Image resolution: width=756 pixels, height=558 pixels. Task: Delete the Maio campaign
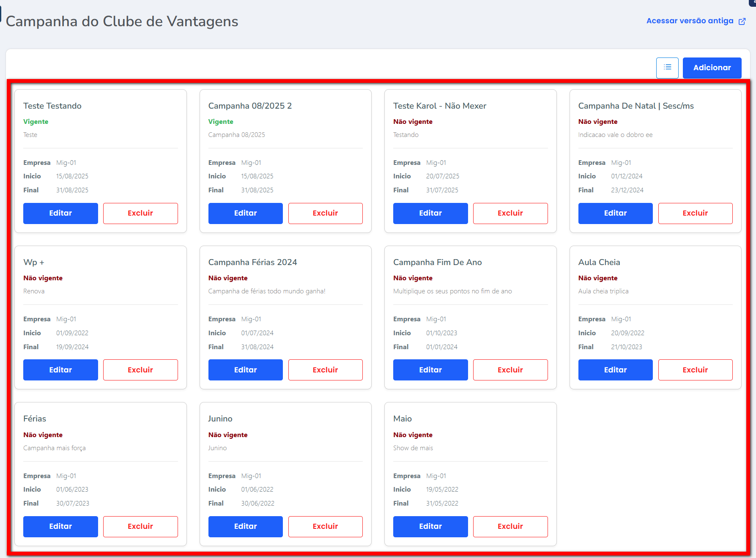click(510, 526)
